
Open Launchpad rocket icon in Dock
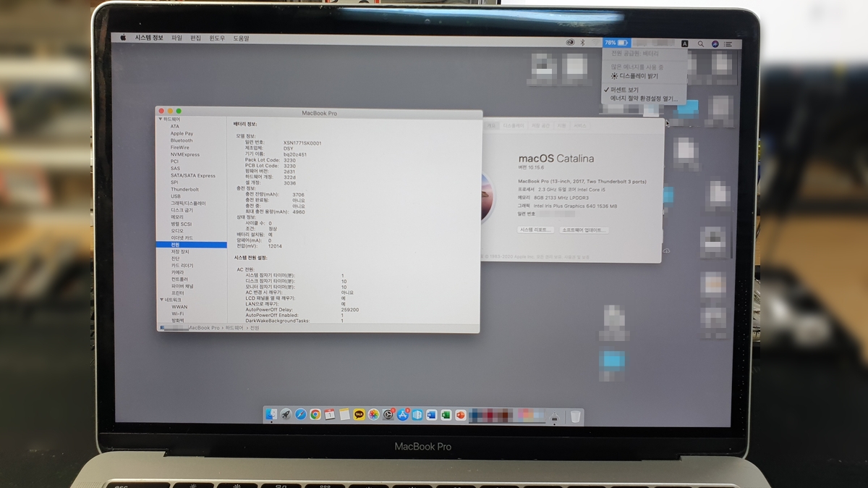pyautogui.click(x=286, y=415)
